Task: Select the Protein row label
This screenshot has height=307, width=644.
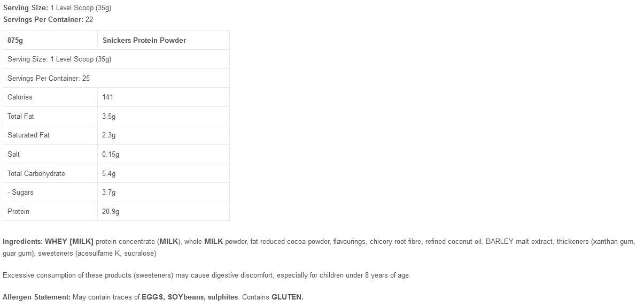Action: [19, 211]
